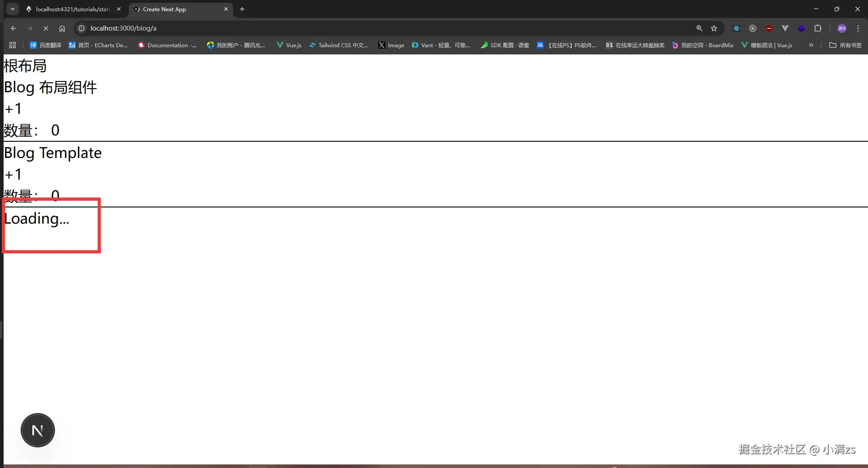Open the 模板语法 Vue.js bookmark

coord(767,45)
